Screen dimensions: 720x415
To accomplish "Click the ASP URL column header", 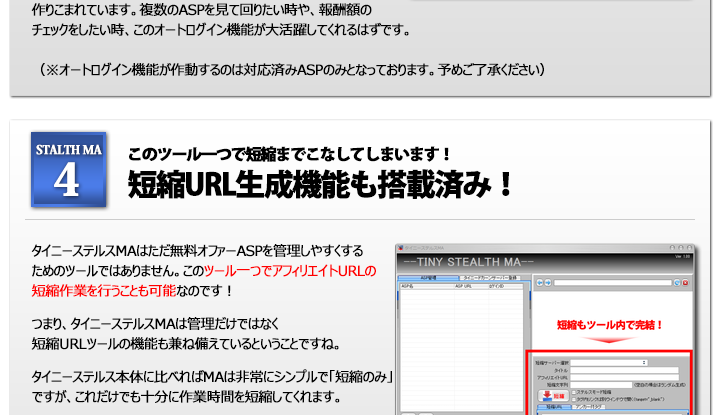I will 471,286.
